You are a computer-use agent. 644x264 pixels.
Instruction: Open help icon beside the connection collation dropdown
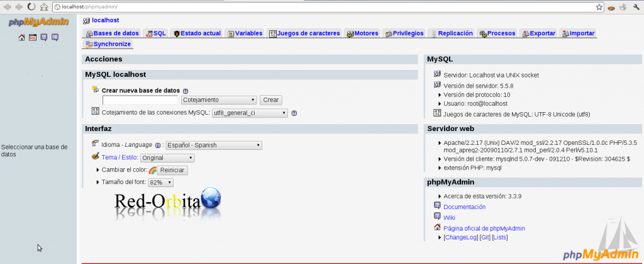(x=294, y=113)
